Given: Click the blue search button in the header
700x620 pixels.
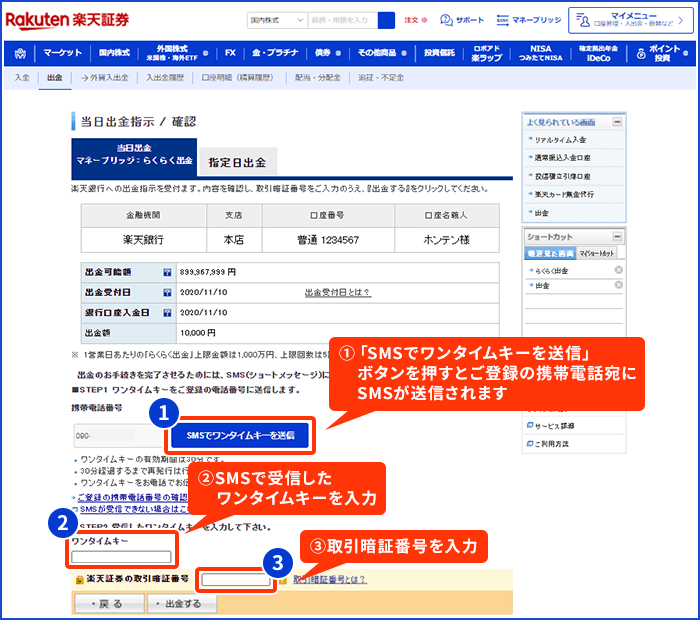Looking at the screenshot, I should (386, 21).
